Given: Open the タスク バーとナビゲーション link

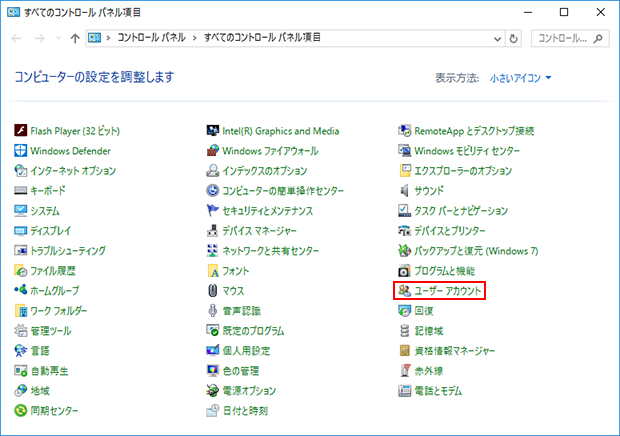Looking at the screenshot, I should 461,211.
